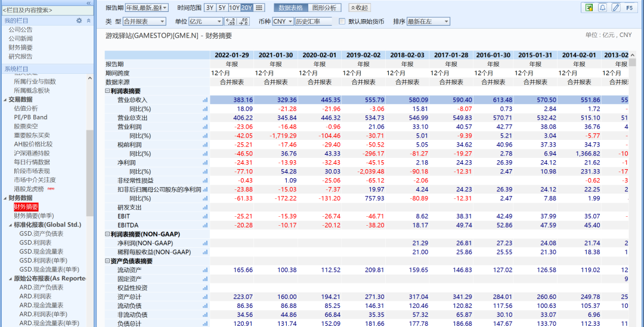Select the 10Y time range
The image size is (644, 327).
pos(234,7)
